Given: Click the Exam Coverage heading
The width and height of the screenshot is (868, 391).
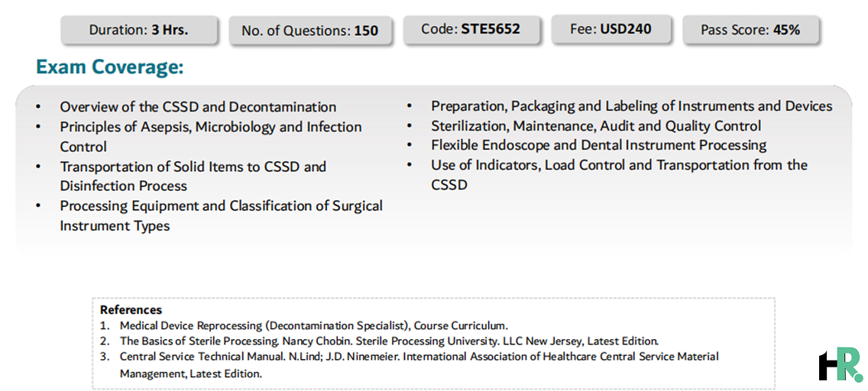Looking at the screenshot, I should tap(109, 67).
